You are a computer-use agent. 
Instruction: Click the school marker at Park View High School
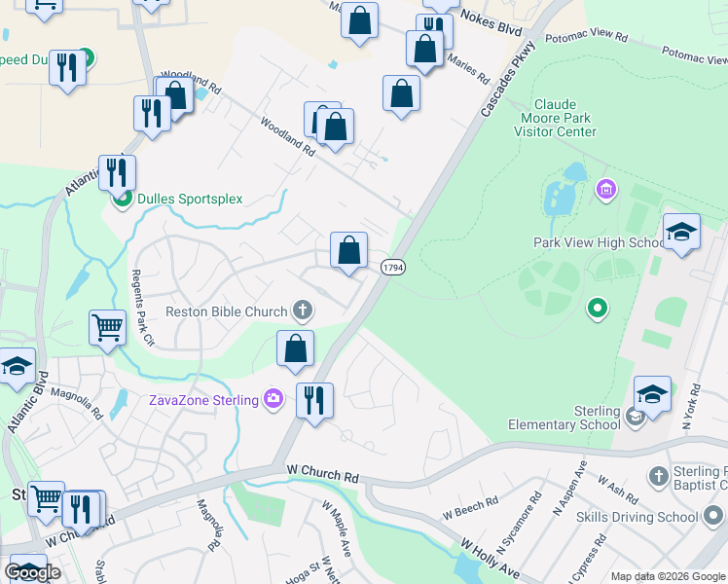[681, 233]
